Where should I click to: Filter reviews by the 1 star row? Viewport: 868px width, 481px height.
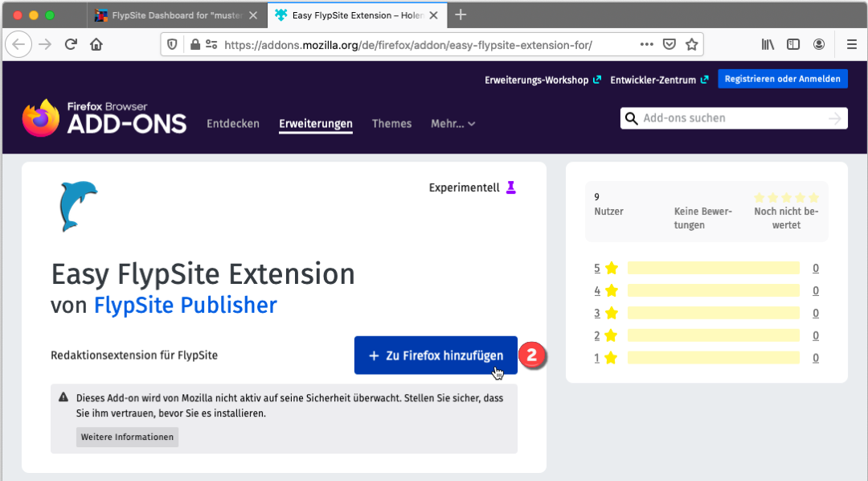706,358
